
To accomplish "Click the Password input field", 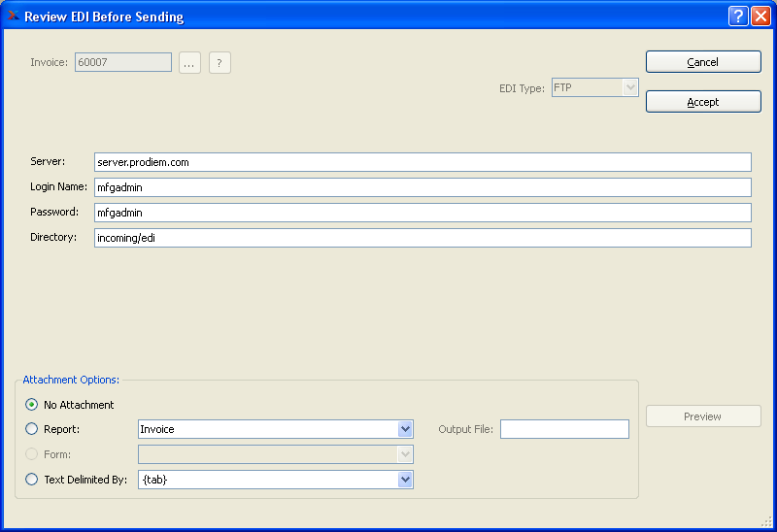I will [422, 213].
